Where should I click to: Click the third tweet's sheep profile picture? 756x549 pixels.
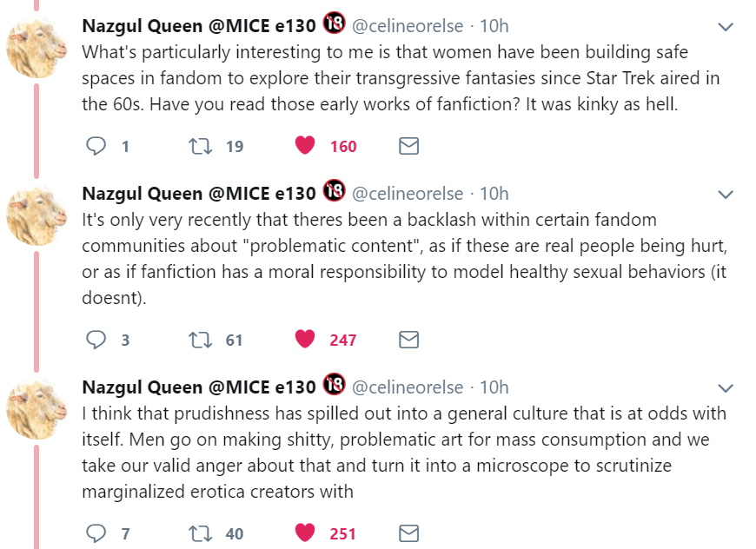point(36,408)
